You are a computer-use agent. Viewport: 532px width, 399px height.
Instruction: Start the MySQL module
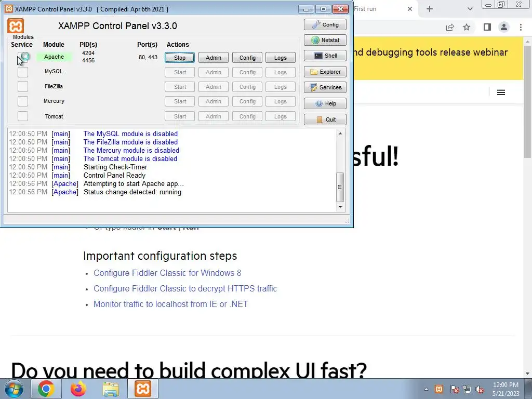pyautogui.click(x=180, y=72)
